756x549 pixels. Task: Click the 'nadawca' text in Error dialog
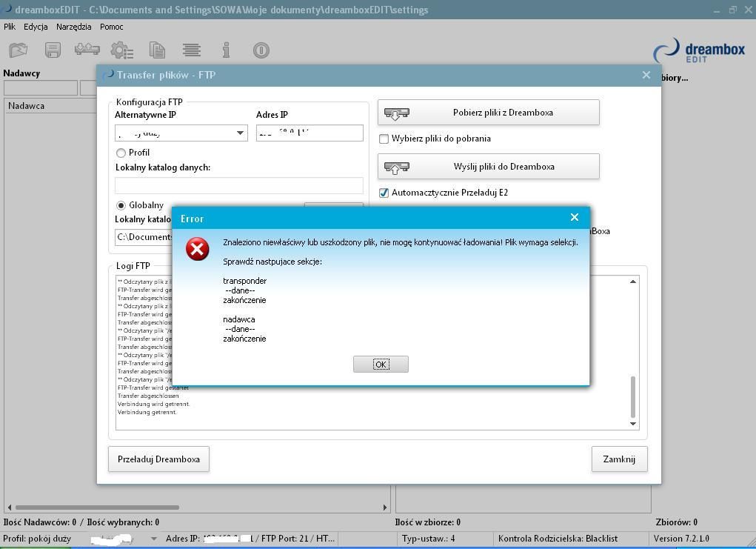click(239, 319)
